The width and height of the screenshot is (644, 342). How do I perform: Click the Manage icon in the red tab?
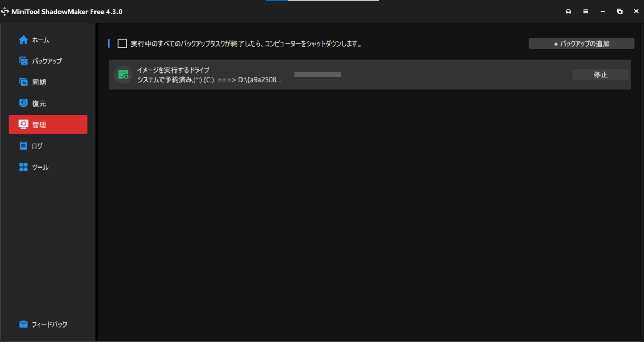(24, 125)
